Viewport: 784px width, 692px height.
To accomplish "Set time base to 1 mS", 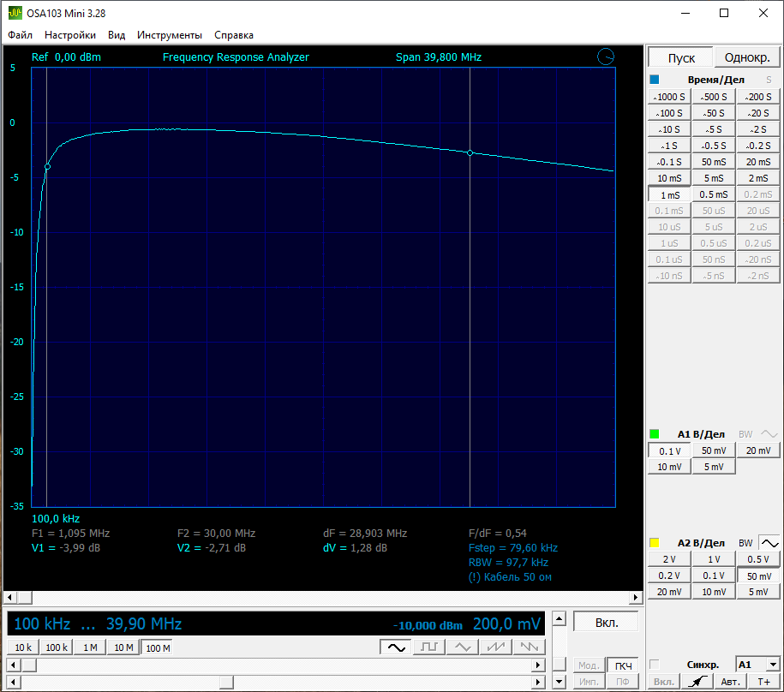I will point(669,195).
